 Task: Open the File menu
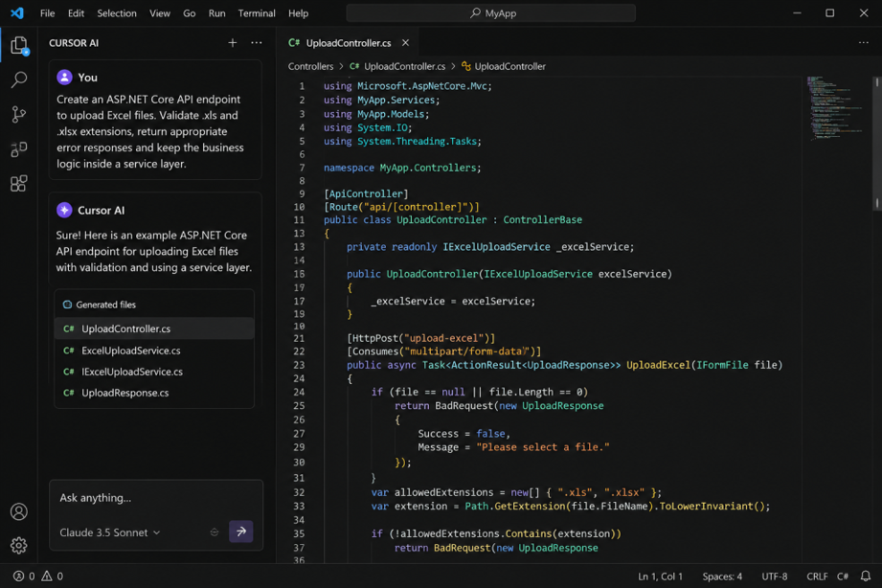point(47,13)
